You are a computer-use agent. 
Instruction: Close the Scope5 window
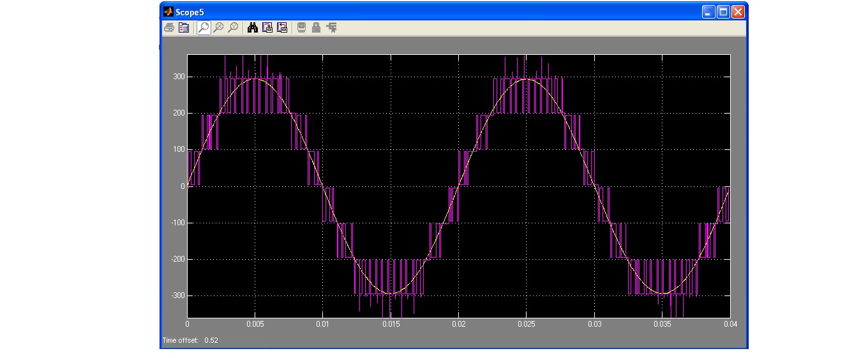click(738, 12)
